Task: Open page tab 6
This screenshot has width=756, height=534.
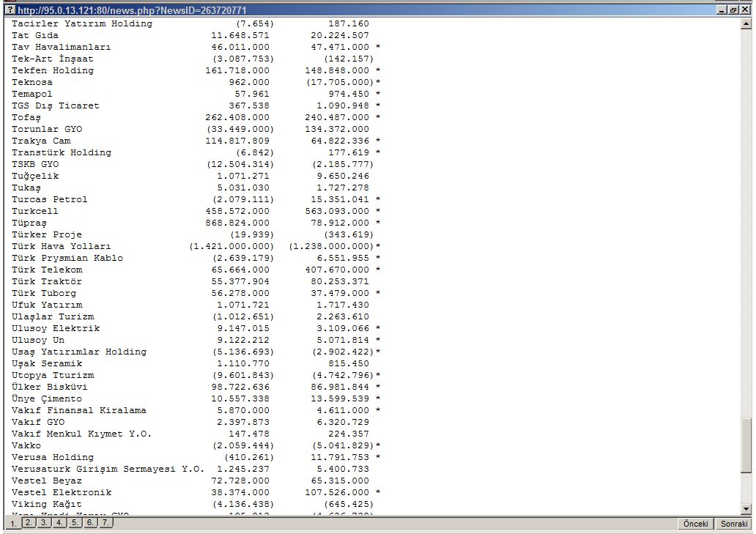Action: coord(90,522)
